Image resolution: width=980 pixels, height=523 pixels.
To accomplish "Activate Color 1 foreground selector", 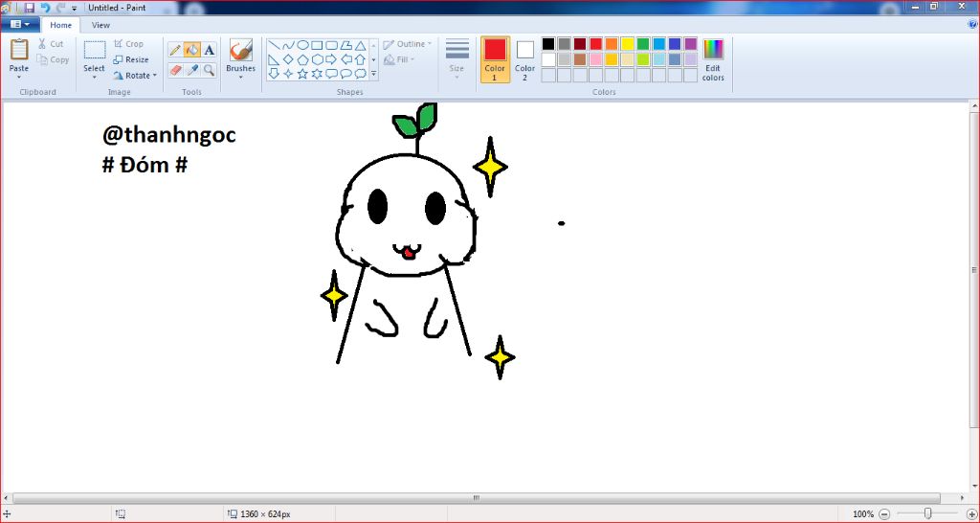I will point(495,59).
